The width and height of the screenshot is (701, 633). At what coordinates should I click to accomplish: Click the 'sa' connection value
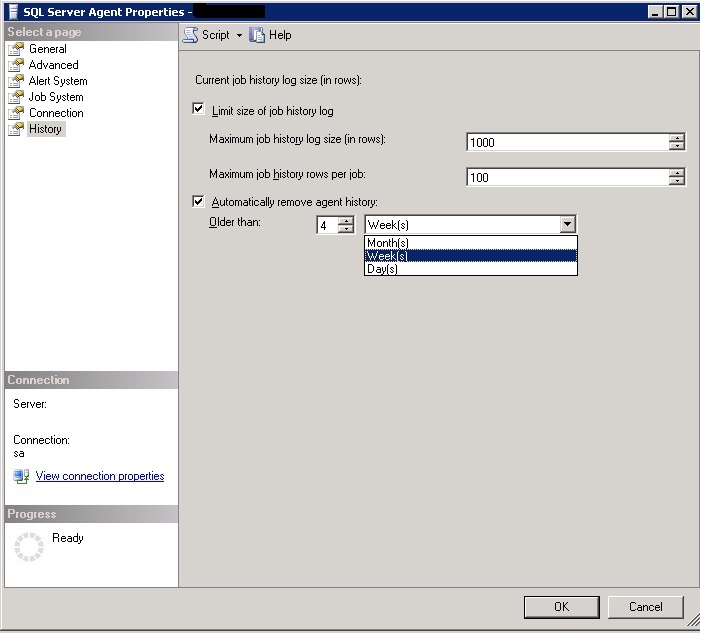point(19,453)
